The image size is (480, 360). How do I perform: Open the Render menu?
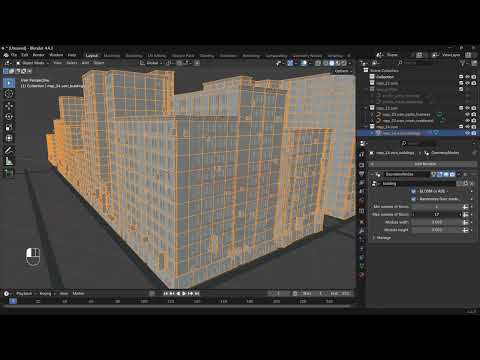tap(38, 55)
